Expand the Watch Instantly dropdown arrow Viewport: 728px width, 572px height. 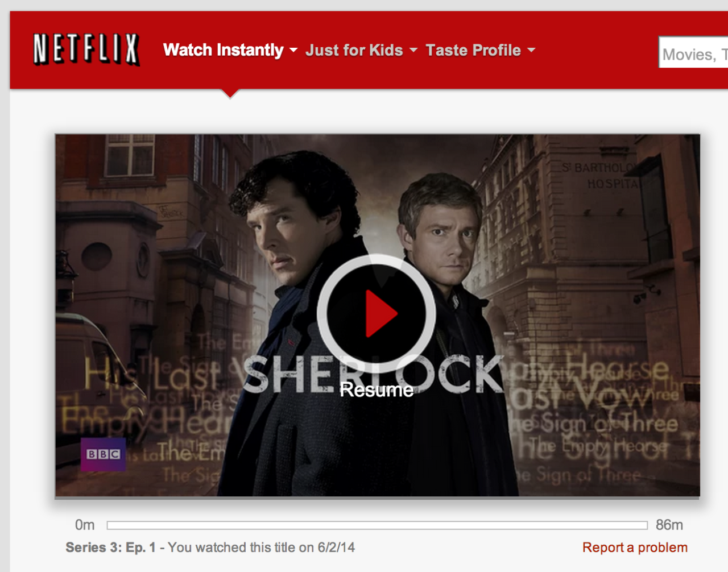293,51
